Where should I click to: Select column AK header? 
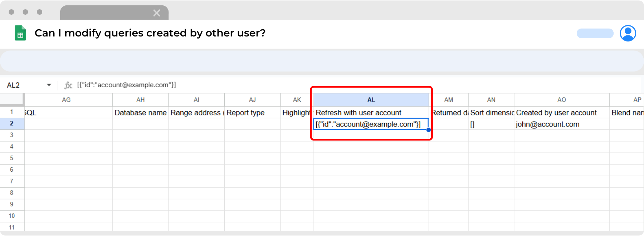(297, 100)
